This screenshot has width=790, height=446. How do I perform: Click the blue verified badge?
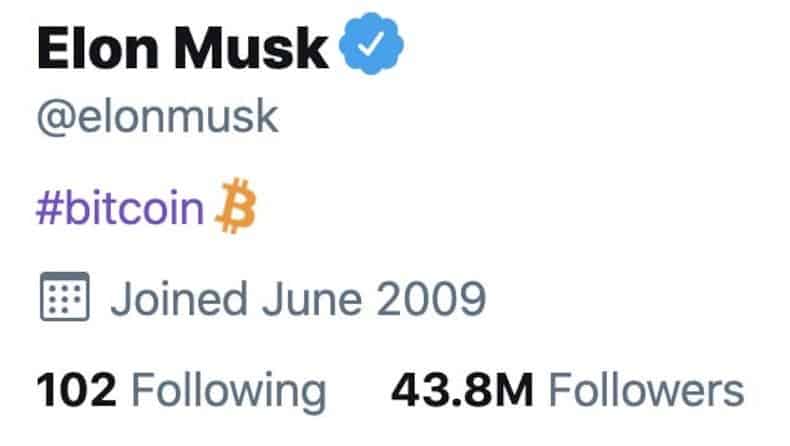[371, 44]
